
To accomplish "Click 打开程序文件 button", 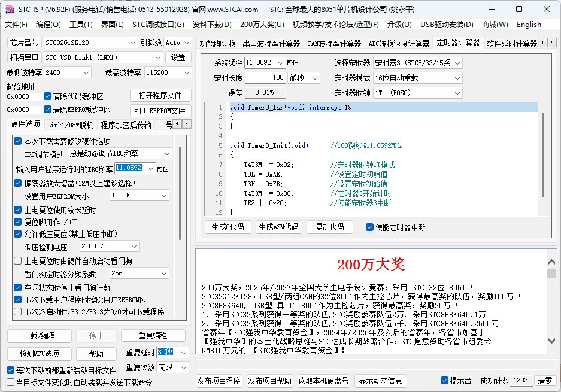I will click(160, 96).
